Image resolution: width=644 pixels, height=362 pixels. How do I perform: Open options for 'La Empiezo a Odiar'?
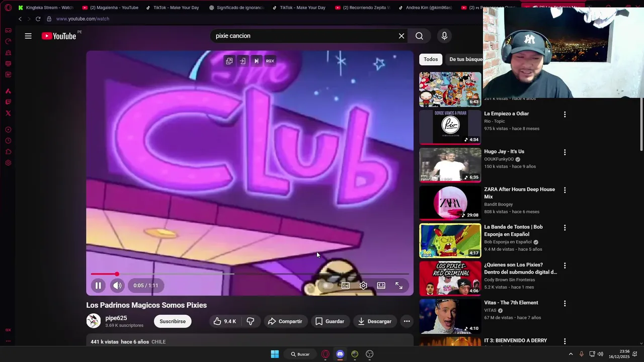point(565,115)
